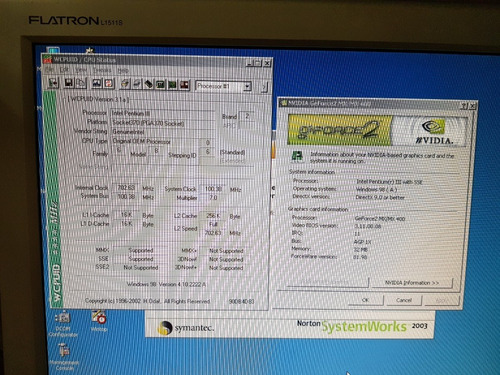
Task: Open the Wintop desktop icon
Action: pos(99,321)
